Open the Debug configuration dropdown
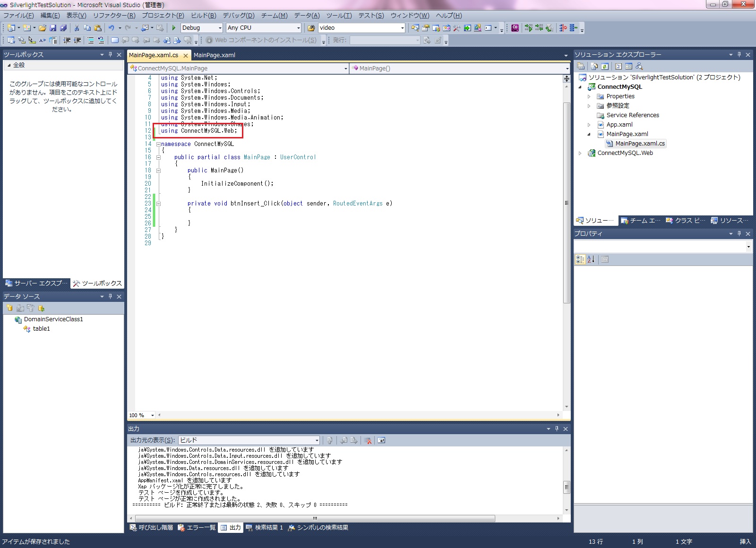This screenshot has height=548, width=756. [220, 28]
